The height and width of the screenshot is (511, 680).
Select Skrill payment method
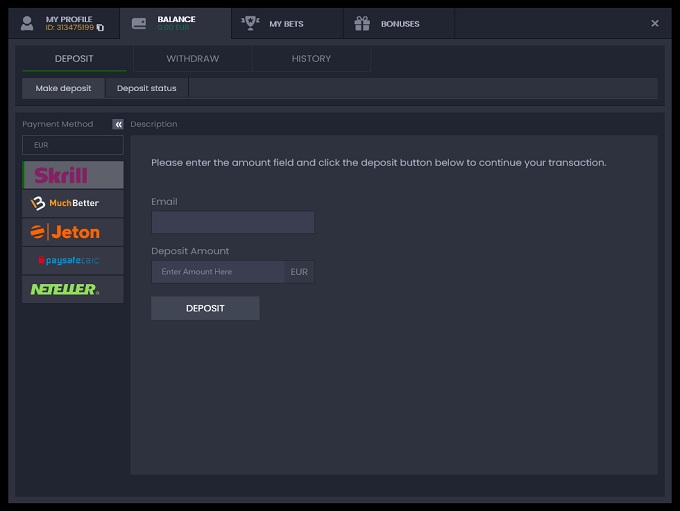click(x=73, y=175)
